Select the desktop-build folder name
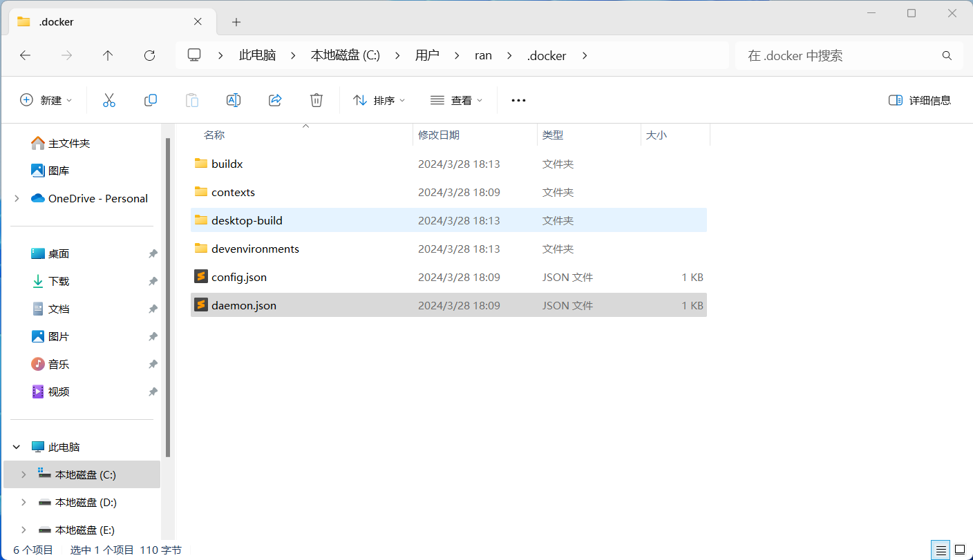973x560 pixels. pyautogui.click(x=247, y=220)
